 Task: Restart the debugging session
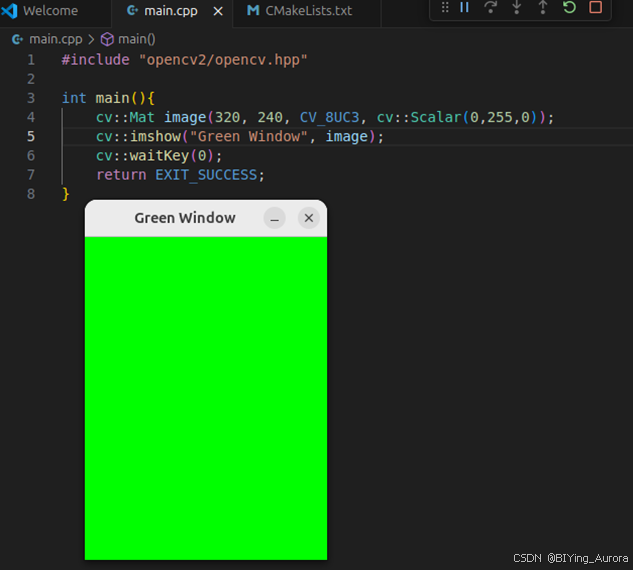569,7
